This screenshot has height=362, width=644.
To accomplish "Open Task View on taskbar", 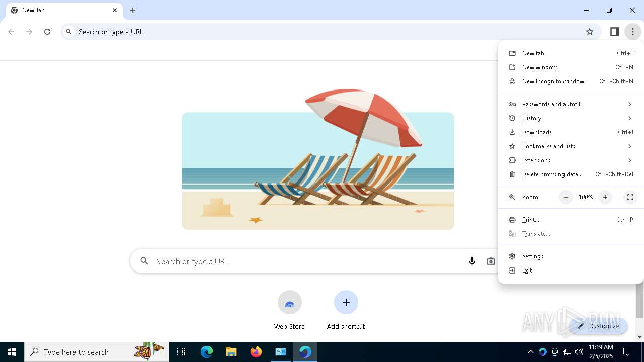I will [181, 352].
